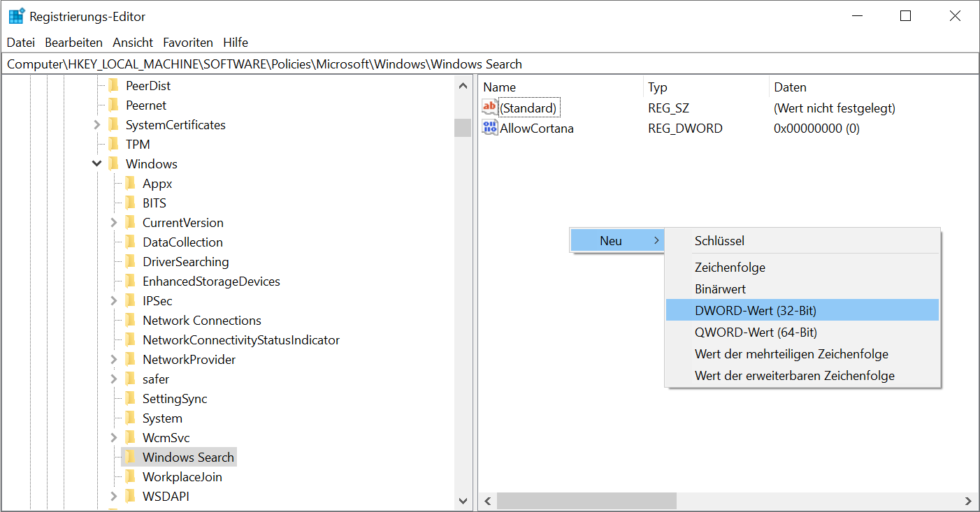Open the Datei menu
Screen dimensions: 980x512
pyautogui.click(x=21, y=43)
